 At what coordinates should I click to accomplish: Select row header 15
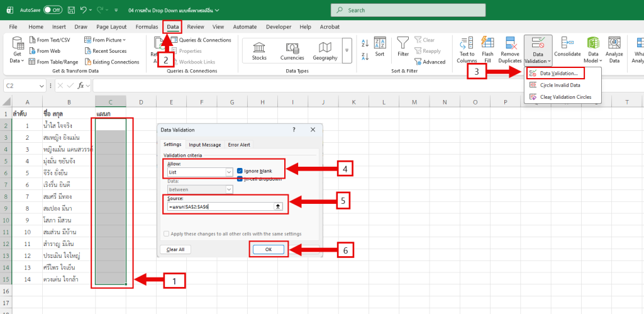[x=6, y=279]
